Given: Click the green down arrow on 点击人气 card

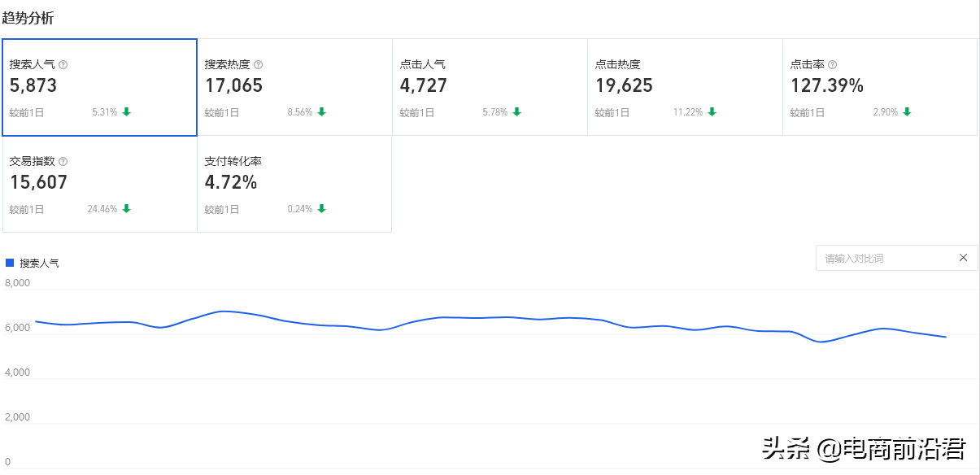Looking at the screenshot, I should [x=516, y=113].
